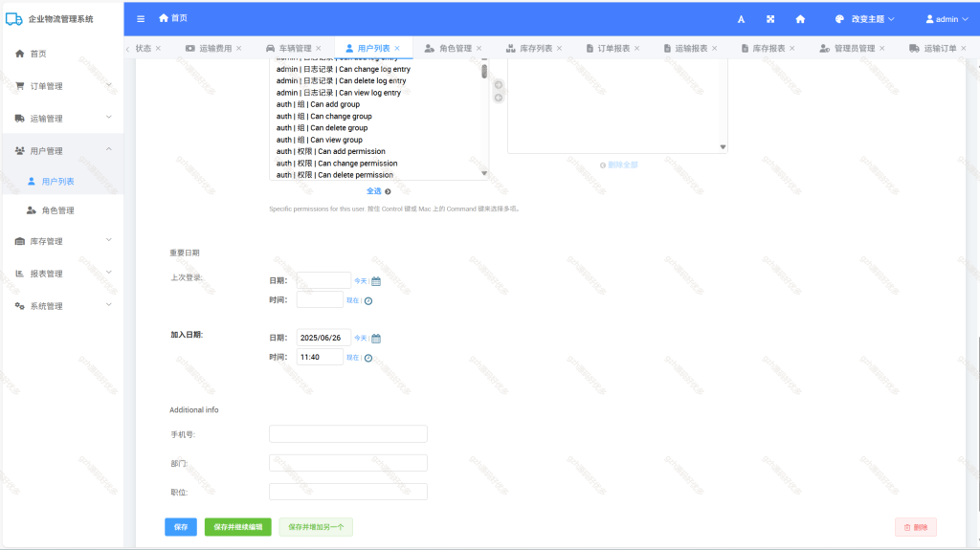The width and height of the screenshot is (980, 550).
Task: Open clock icon for 加入日期 time
Action: 368,358
